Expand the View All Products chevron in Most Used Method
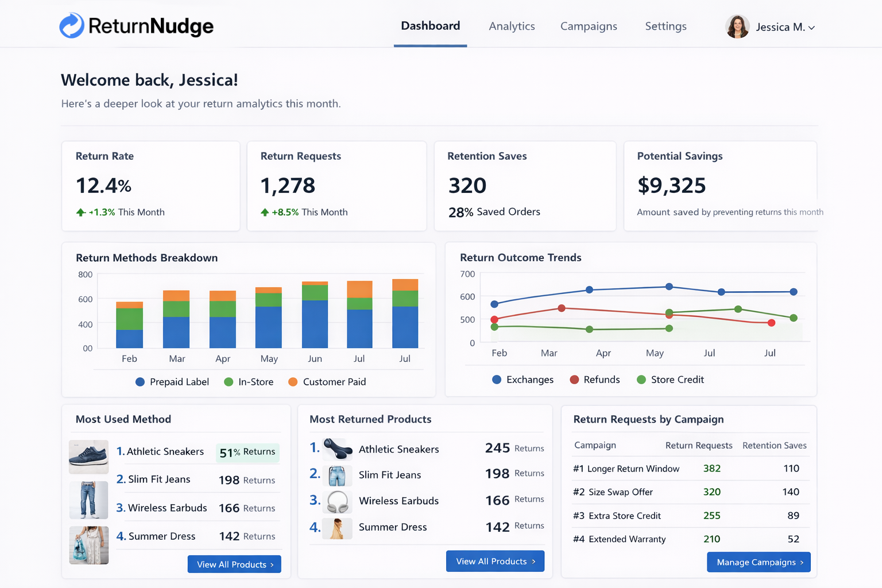The width and height of the screenshot is (882, 588). (x=272, y=564)
